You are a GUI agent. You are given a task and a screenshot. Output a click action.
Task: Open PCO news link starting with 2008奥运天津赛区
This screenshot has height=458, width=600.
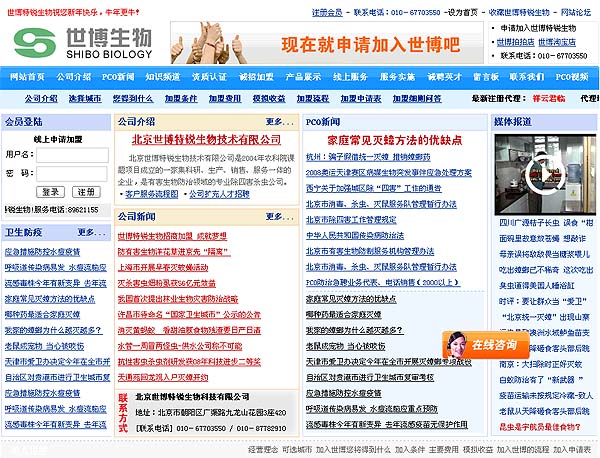tap(389, 173)
